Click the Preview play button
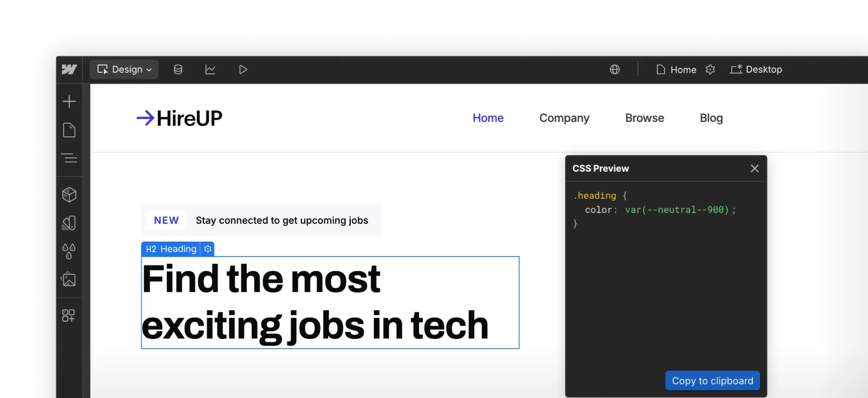This screenshot has width=868, height=398. tap(243, 70)
